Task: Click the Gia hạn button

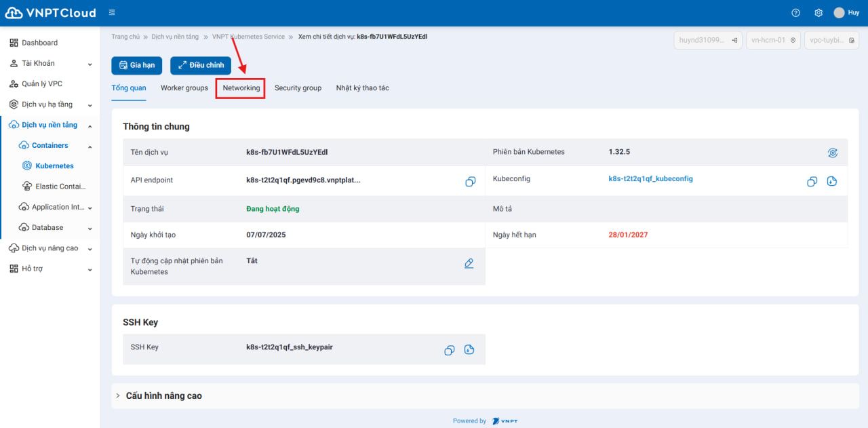Action: 137,65
